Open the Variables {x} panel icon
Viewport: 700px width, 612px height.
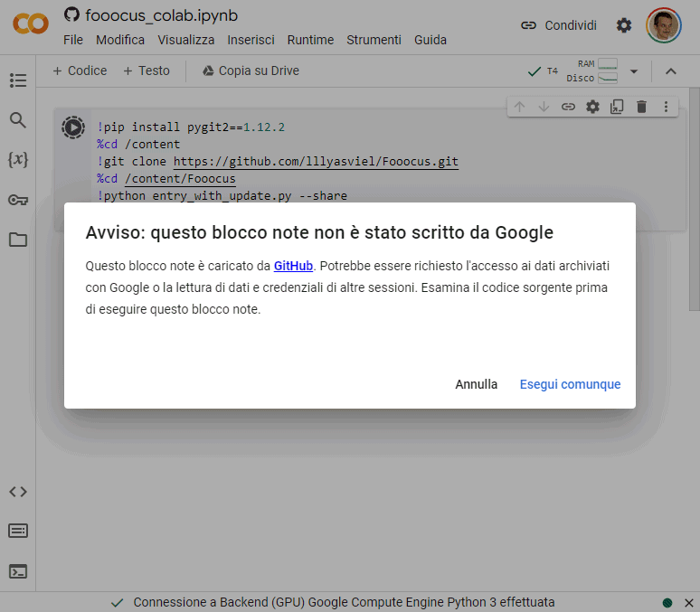click(18, 159)
